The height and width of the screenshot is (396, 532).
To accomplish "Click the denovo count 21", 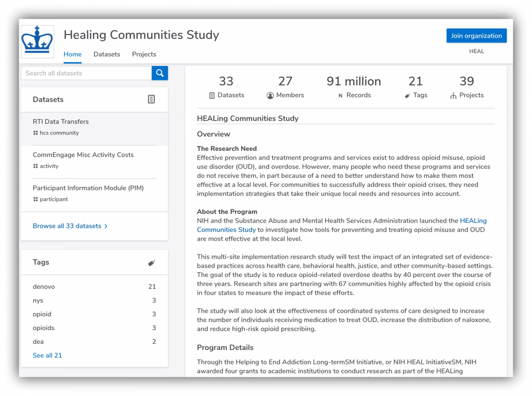I will [152, 287].
